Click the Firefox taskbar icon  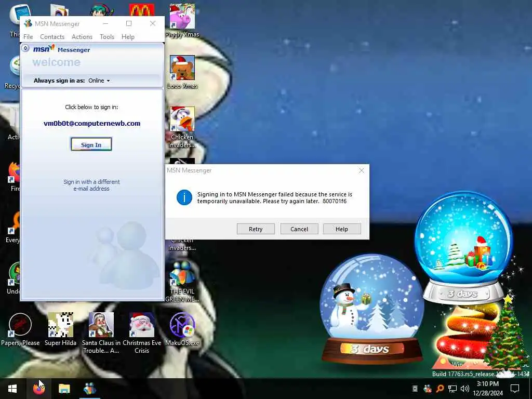39,389
